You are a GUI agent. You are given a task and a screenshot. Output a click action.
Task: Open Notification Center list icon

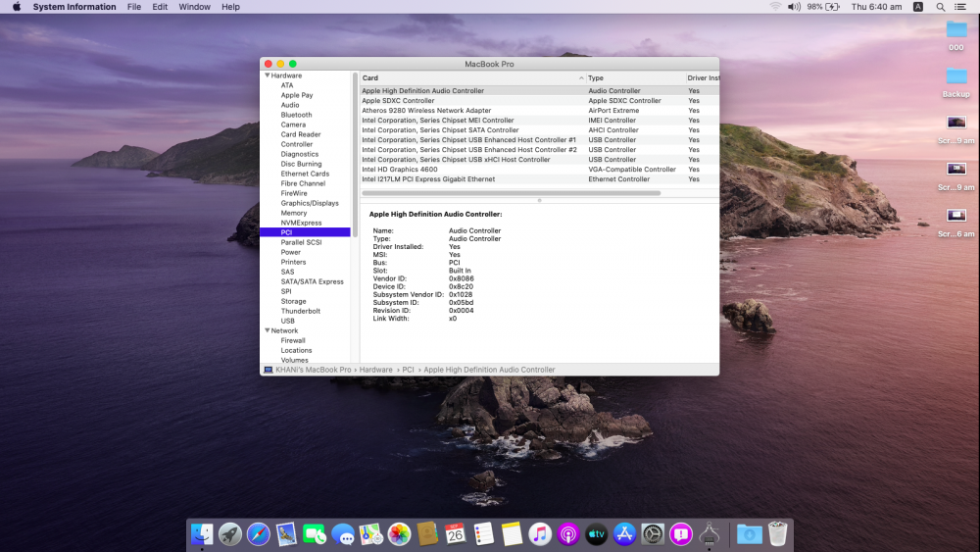[960, 7]
